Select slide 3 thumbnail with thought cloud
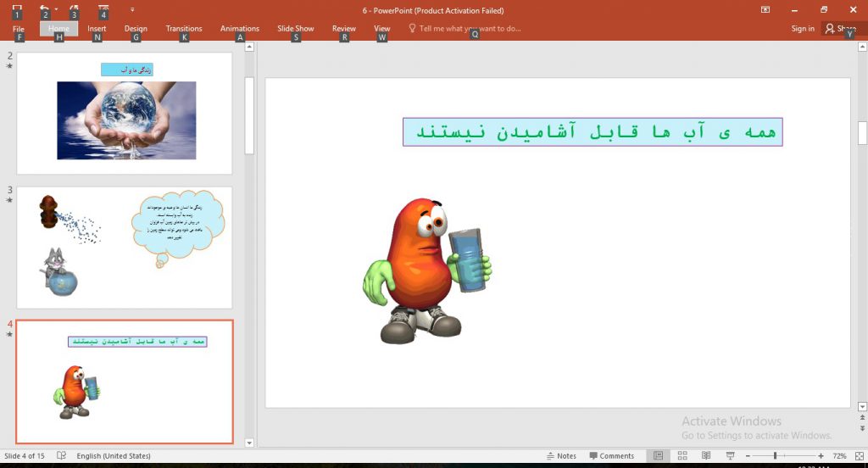 [x=124, y=247]
